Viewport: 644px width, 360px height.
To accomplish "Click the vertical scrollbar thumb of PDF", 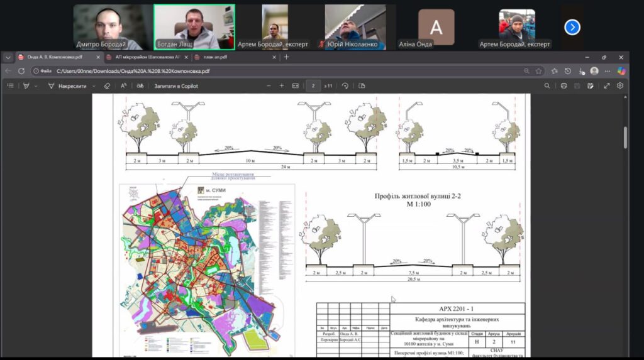I will pyautogui.click(x=625, y=137).
